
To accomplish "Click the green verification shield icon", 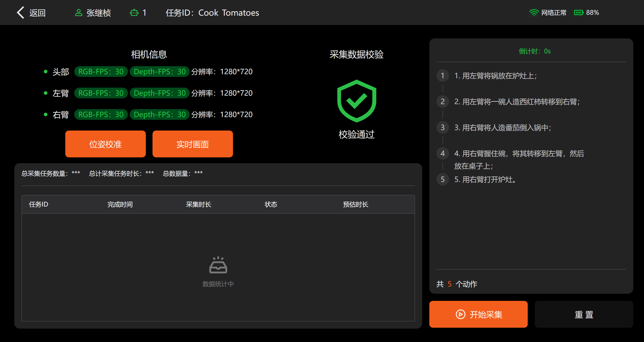I will [356, 101].
